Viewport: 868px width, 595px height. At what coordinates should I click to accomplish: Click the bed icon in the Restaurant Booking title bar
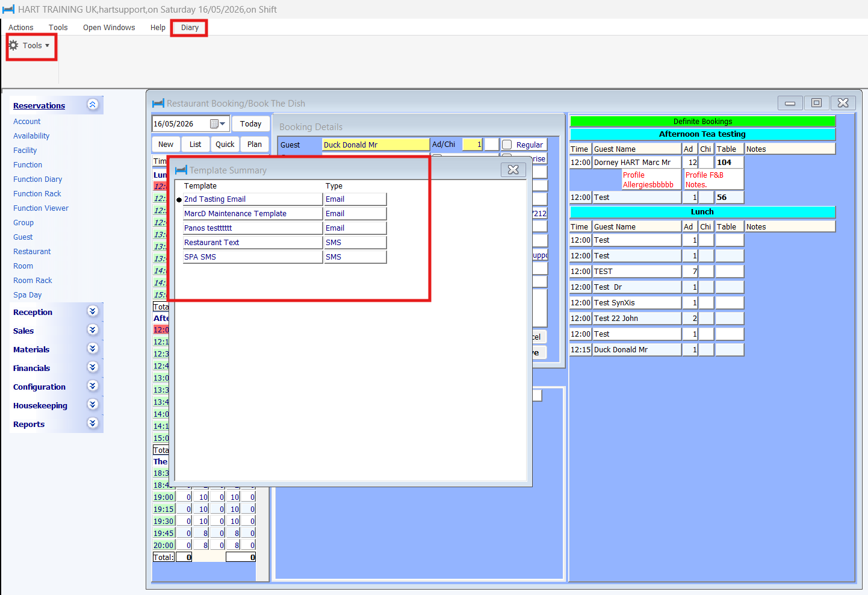(x=158, y=104)
